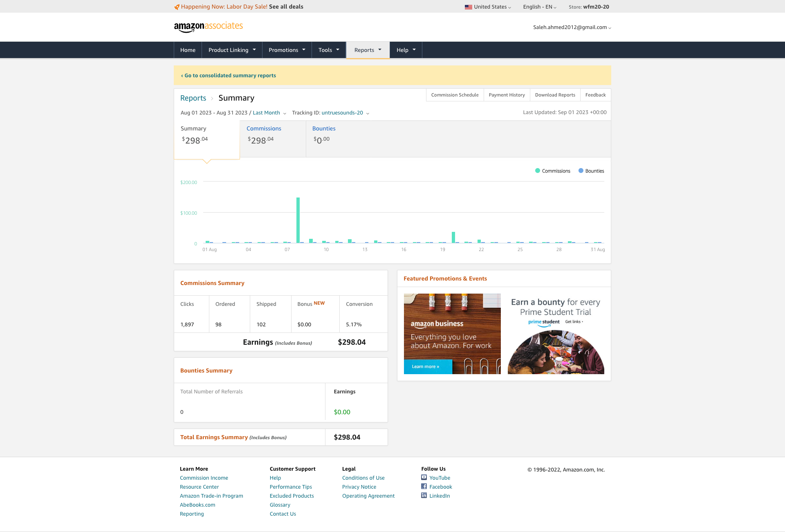Click Download Reports
The image size is (785, 532).
click(555, 95)
